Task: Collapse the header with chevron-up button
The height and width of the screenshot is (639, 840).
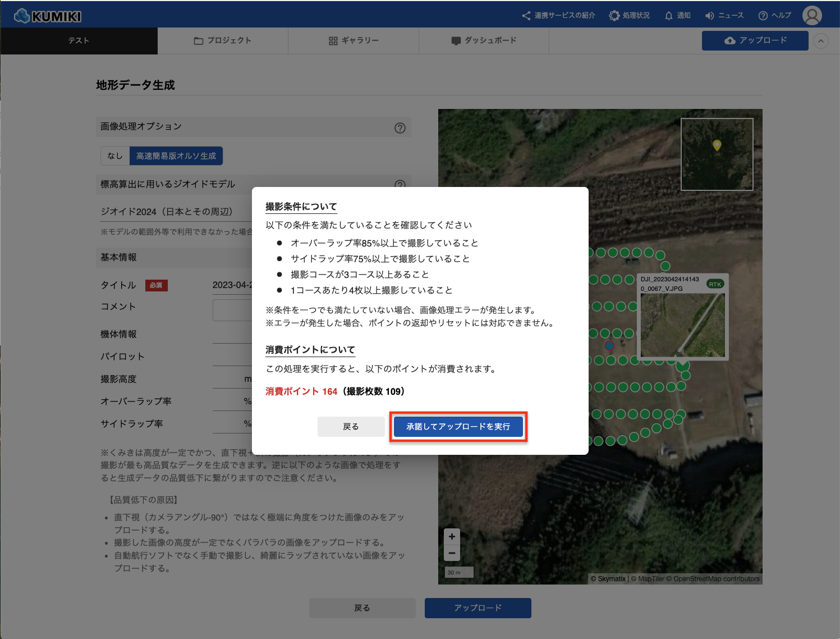Action: (820, 41)
